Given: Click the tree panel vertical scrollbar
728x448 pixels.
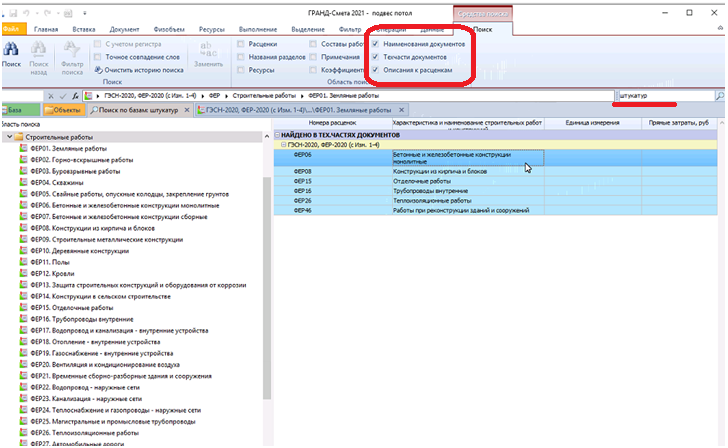Looking at the screenshot, I should point(266,288).
